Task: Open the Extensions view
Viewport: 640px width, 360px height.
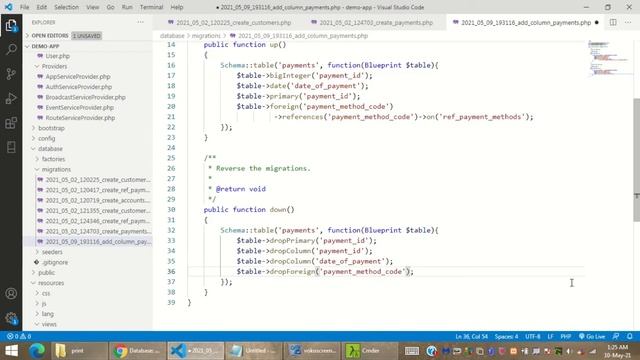Action: (11, 122)
